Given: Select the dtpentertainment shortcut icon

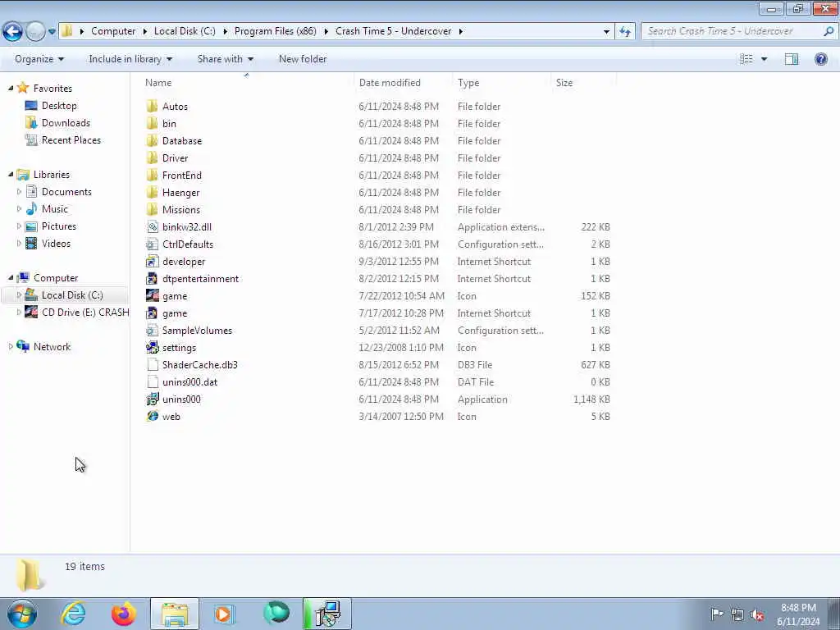Looking at the screenshot, I should click(x=153, y=279).
